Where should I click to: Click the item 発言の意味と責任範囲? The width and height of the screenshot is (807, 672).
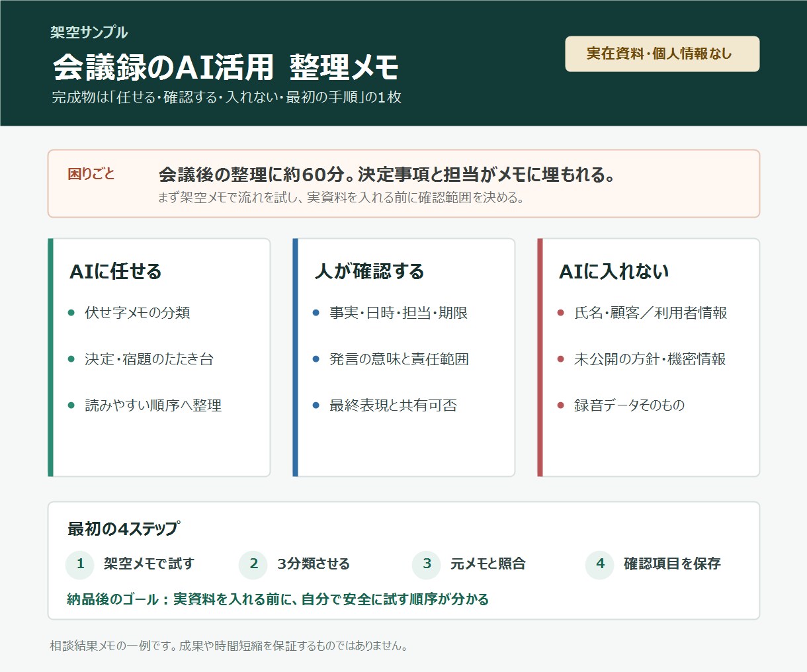[x=400, y=359]
